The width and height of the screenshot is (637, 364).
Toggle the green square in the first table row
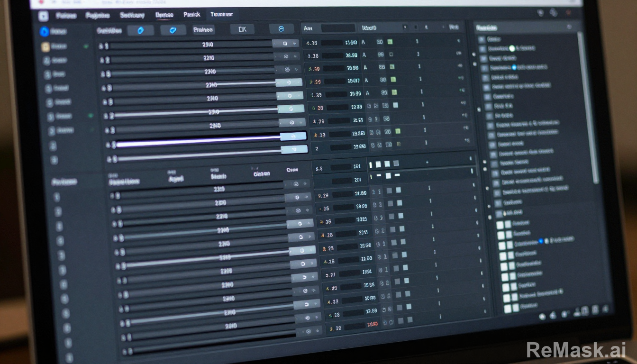390,42
